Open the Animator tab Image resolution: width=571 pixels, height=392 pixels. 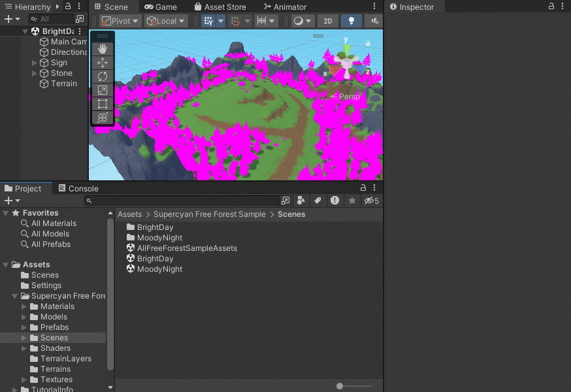tap(285, 7)
